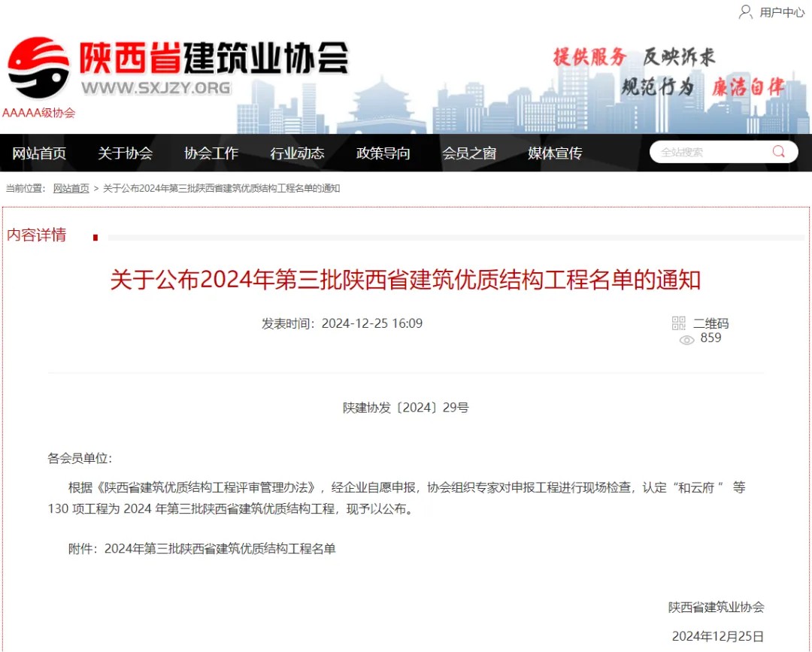
Task: Open the 关于协会 nav menu
Action: point(126,153)
